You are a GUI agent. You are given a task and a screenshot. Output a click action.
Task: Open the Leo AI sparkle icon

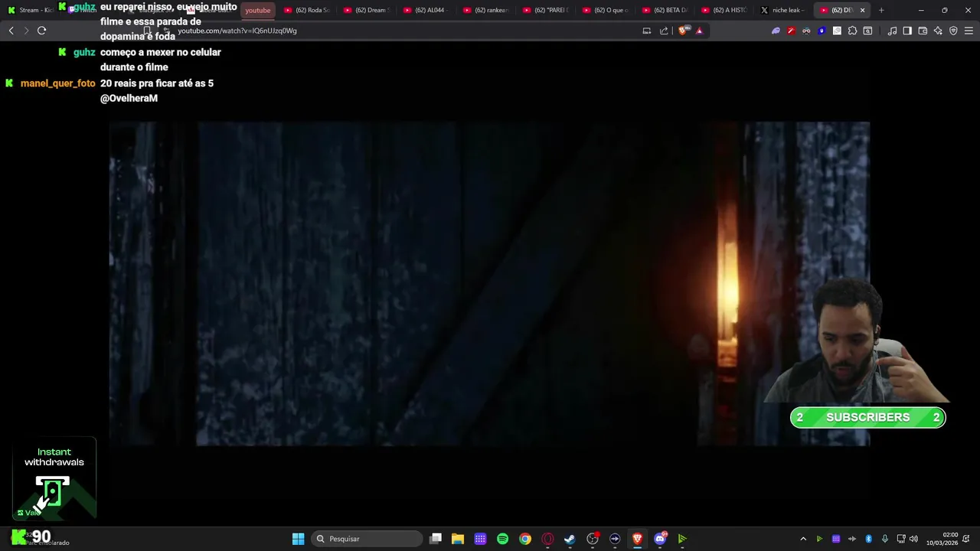(938, 31)
